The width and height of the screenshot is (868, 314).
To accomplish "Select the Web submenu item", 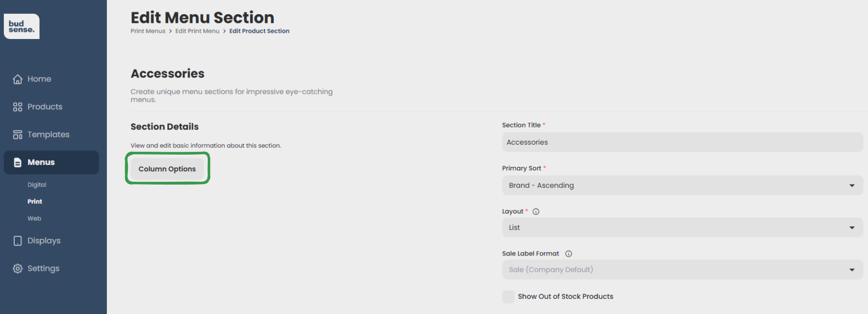I will coord(34,219).
